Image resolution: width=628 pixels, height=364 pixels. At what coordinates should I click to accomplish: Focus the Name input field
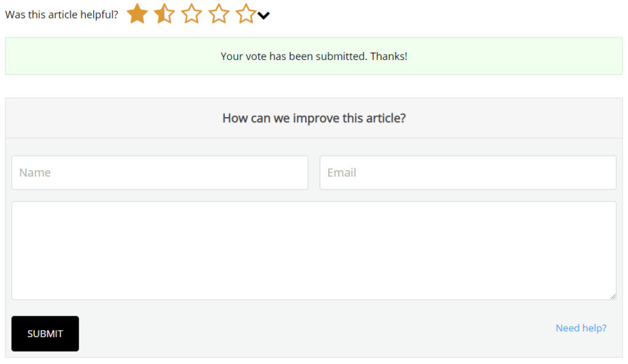tap(160, 172)
